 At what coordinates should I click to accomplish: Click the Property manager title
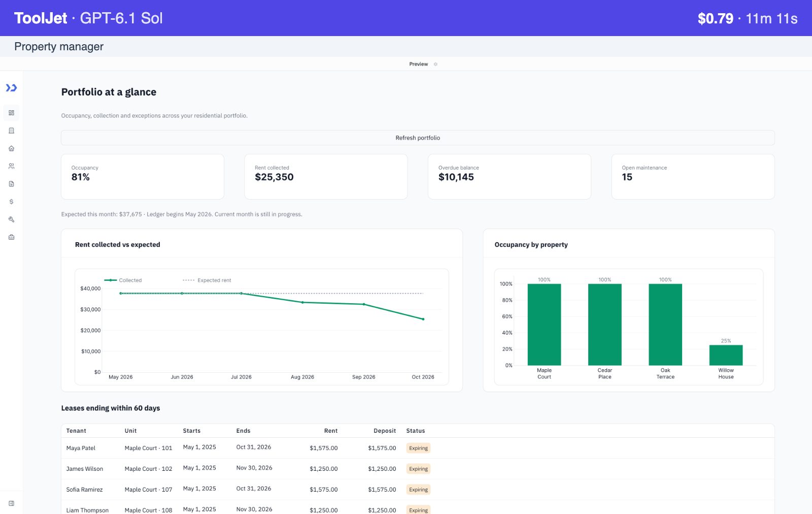pyautogui.click(x=59, y=47)
